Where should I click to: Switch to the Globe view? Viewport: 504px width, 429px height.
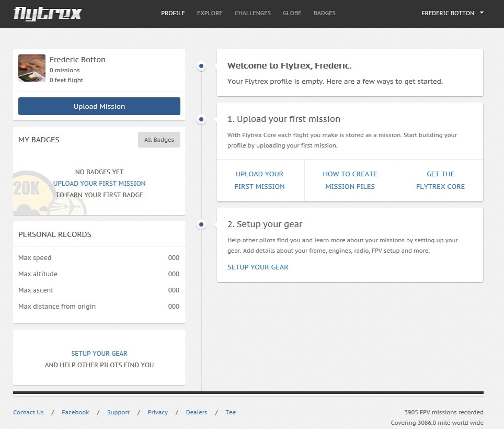point(292,13)
